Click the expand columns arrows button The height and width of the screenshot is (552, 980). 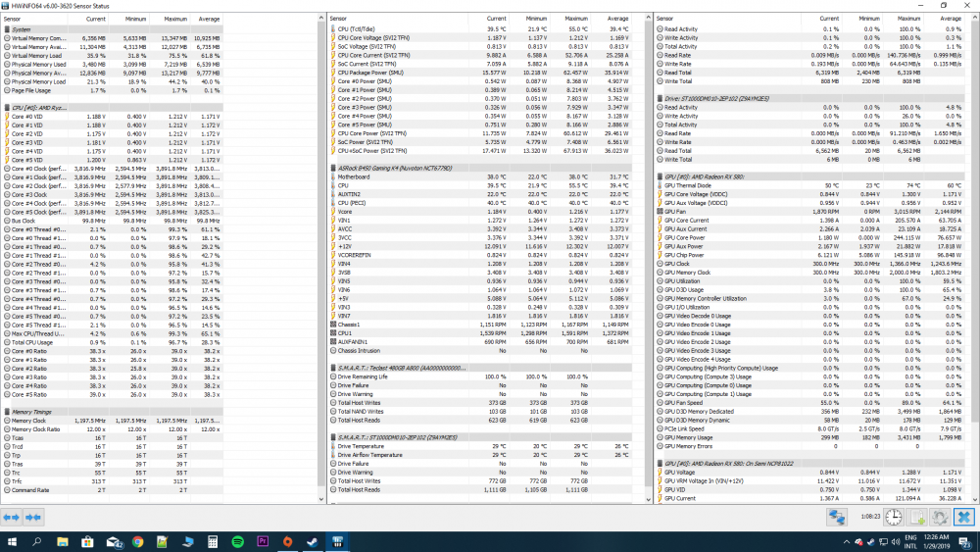[11, 517]
